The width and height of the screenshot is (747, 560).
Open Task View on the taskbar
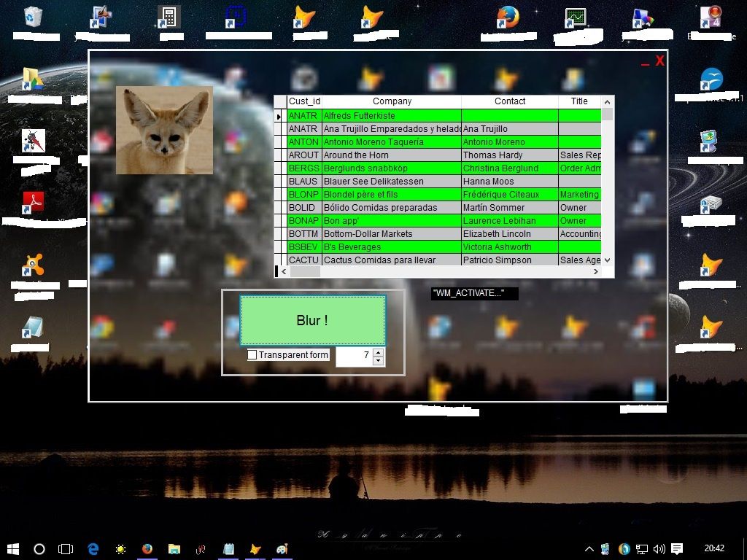[x=66, y=549]
